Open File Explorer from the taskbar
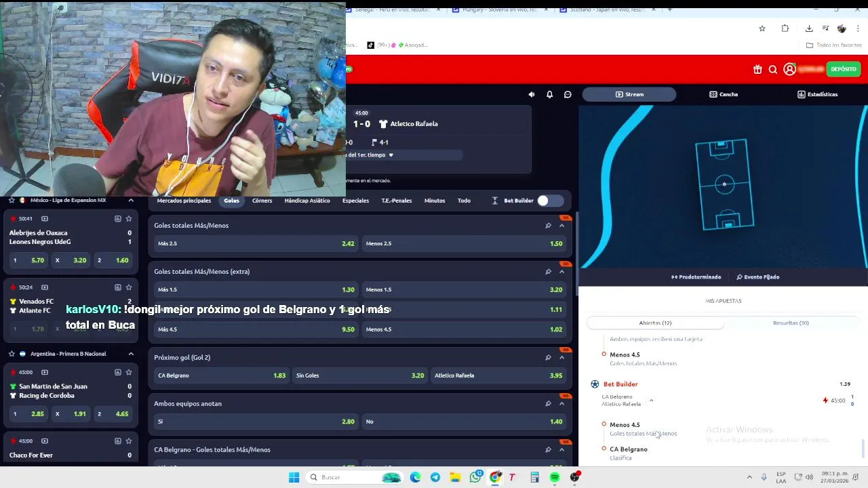The image size is (868, 488). 455,477
